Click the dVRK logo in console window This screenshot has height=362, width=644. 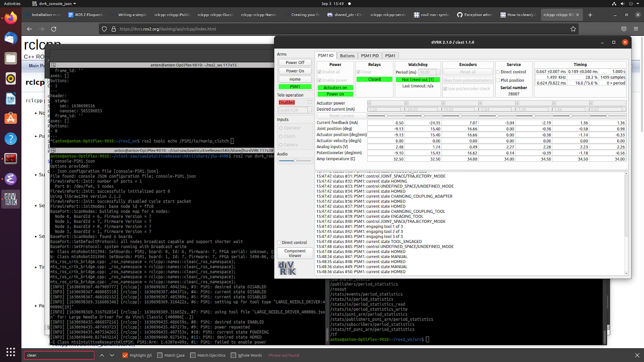[287, 268]
